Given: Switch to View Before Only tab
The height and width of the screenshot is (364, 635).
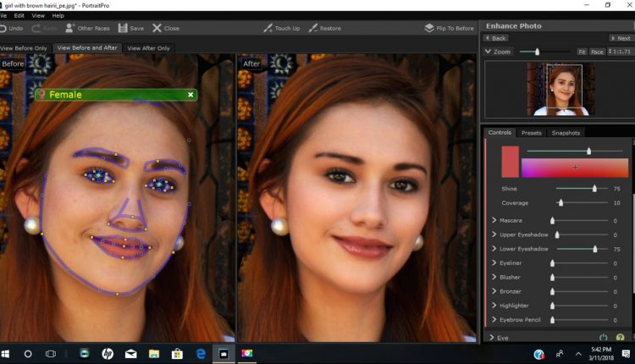Looking at the screenshot, I should coord(24,48).
